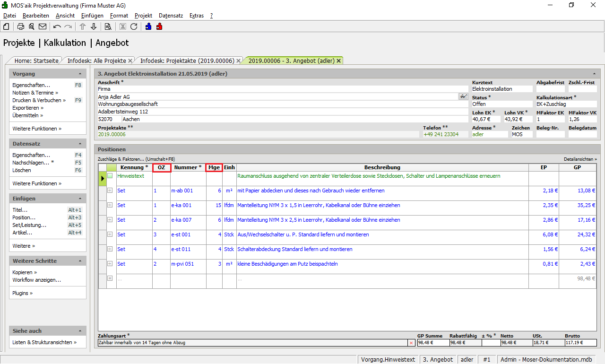
Task: Open the Projekt menu
Action: point(143,16)
